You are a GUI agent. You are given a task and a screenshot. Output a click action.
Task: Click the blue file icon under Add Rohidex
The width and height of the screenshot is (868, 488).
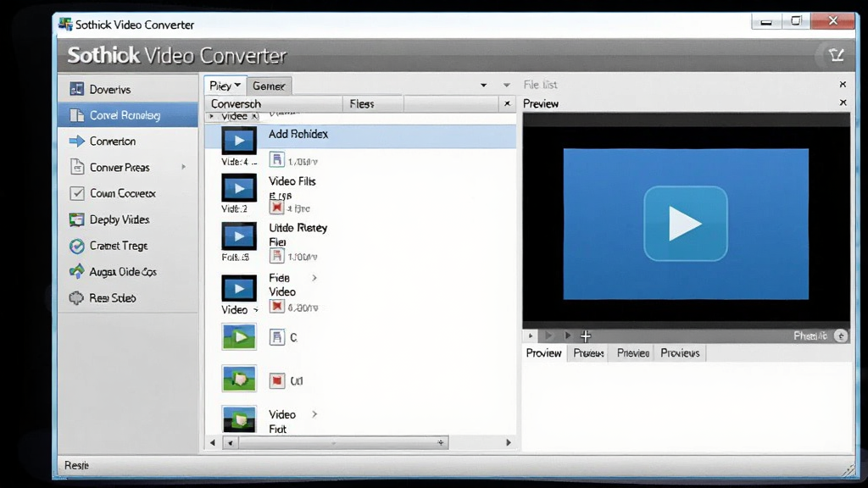[x=277, y=160]
